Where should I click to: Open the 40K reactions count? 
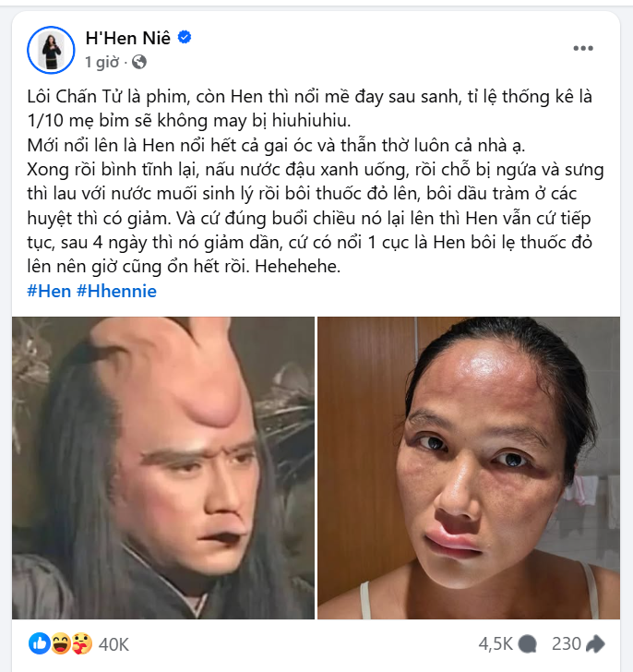tap(113, 644)
